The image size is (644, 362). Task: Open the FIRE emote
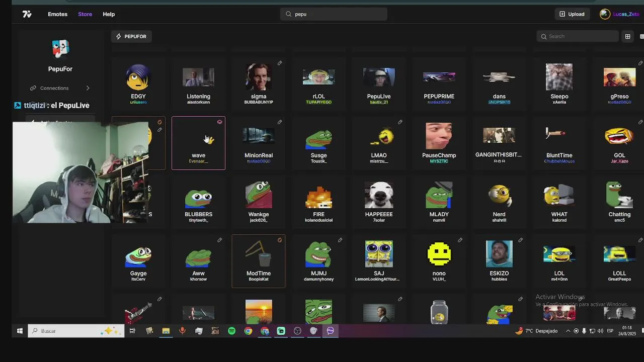click(x=318, y=202)
